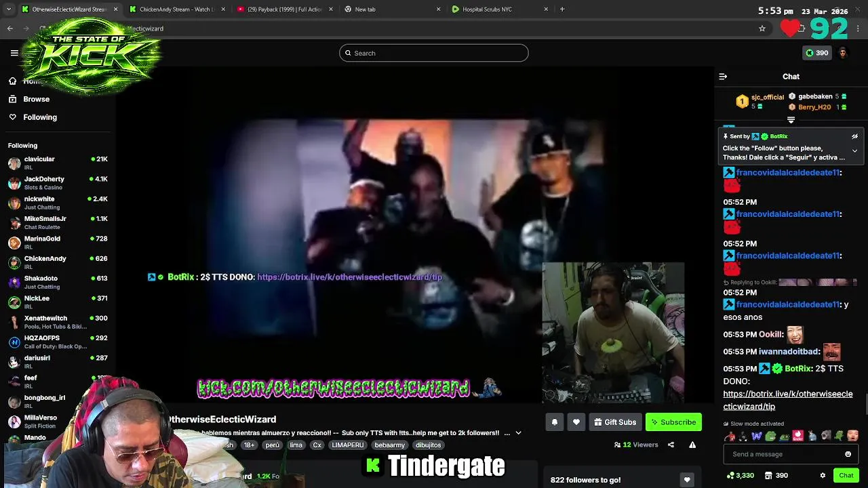The width and height of the screenshot is (868, 488).
Task: Select the LIMAPERU tag
Action: pos(348,445)
